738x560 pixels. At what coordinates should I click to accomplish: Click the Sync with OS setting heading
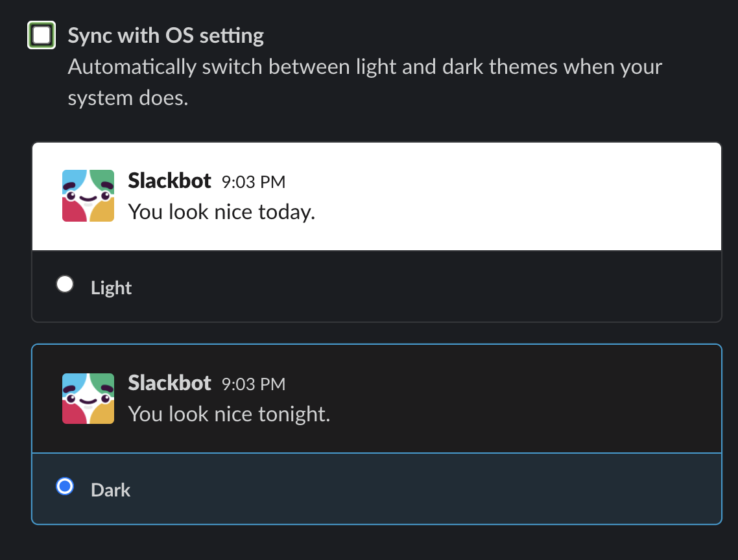pos(165,35)
